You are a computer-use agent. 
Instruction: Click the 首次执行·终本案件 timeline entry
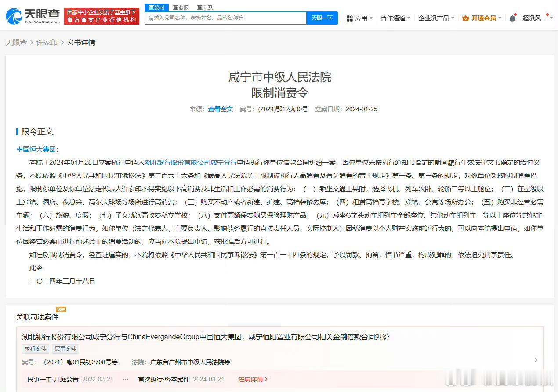click(164, 379)
